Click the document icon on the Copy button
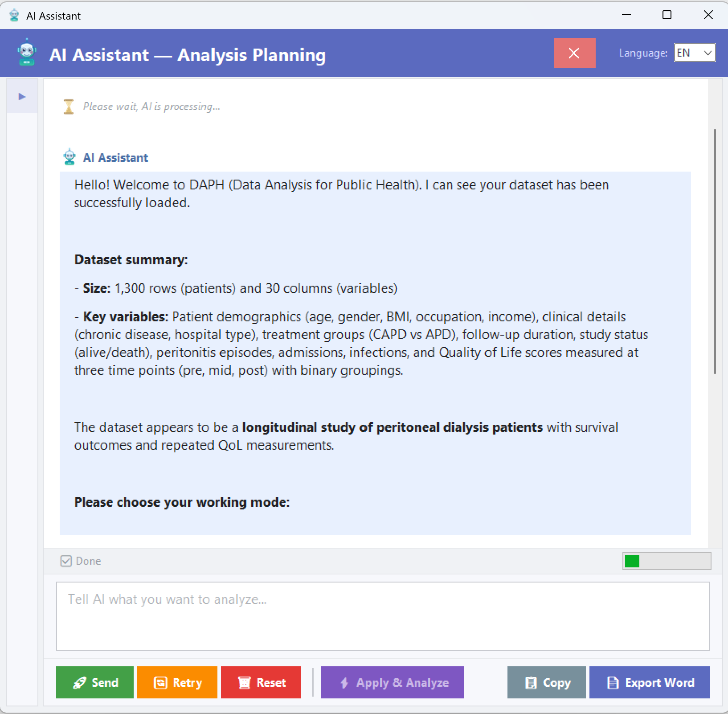 [532, 682]
